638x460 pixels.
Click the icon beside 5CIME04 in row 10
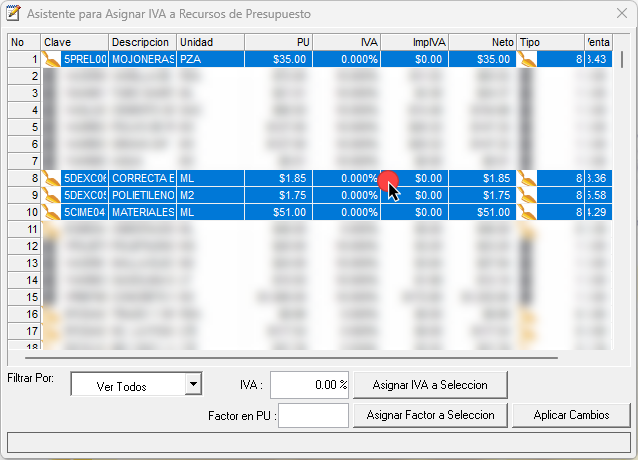[x=52, y=212]
